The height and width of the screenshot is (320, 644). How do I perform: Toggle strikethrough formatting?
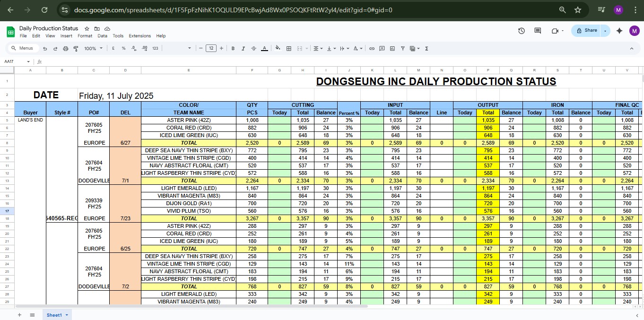tap(254, 48)
